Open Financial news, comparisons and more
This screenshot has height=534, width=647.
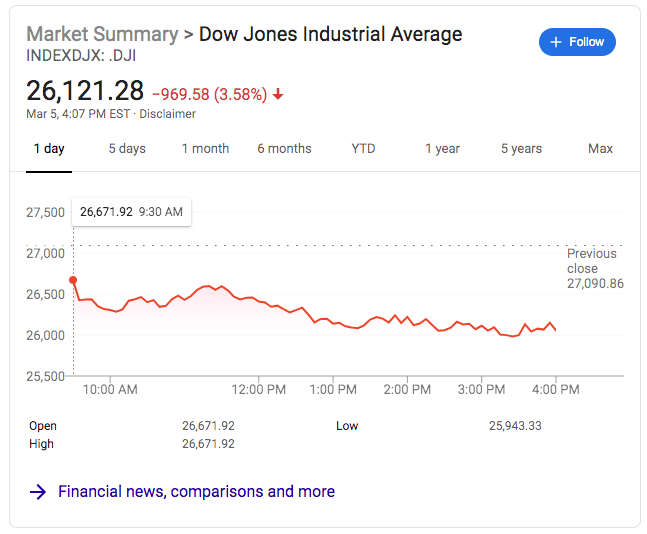click(196, 492)
